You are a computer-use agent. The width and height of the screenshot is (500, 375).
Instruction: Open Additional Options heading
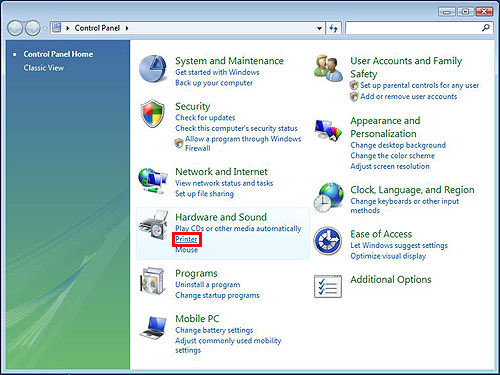391,279
